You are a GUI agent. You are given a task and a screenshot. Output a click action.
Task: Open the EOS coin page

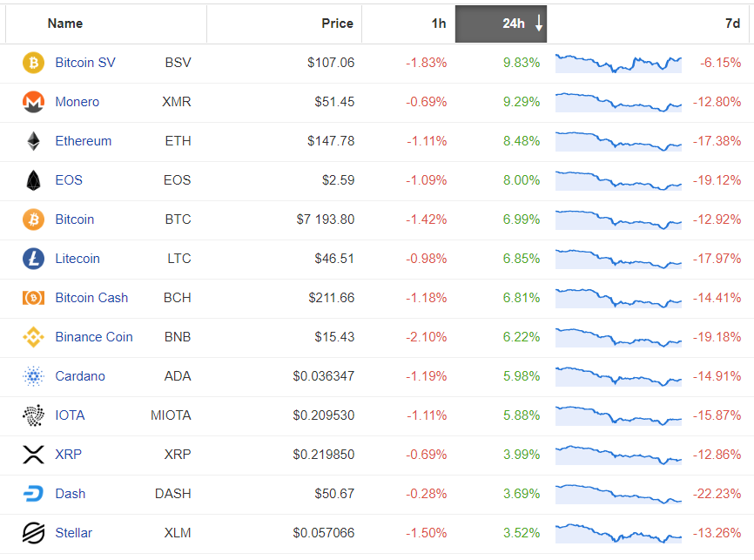69,180
